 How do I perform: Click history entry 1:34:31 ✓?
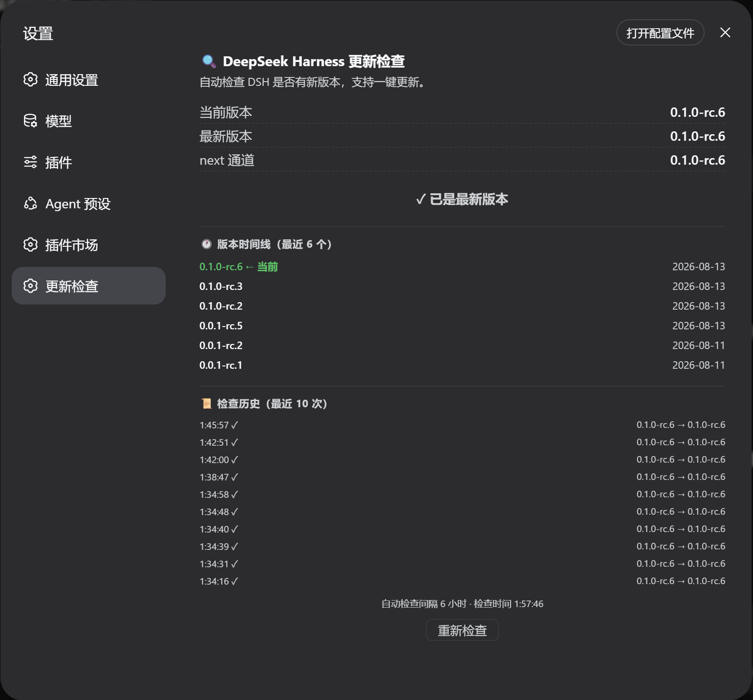coord(219,564)
